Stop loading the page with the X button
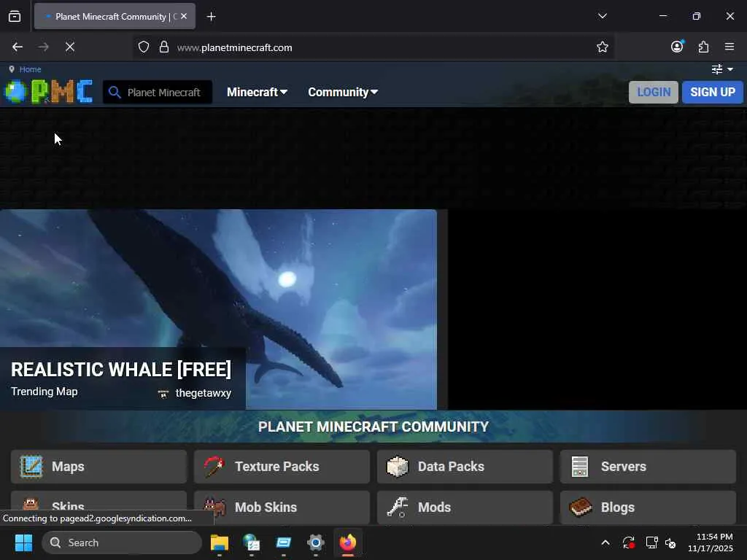 [x=69, y=47]
